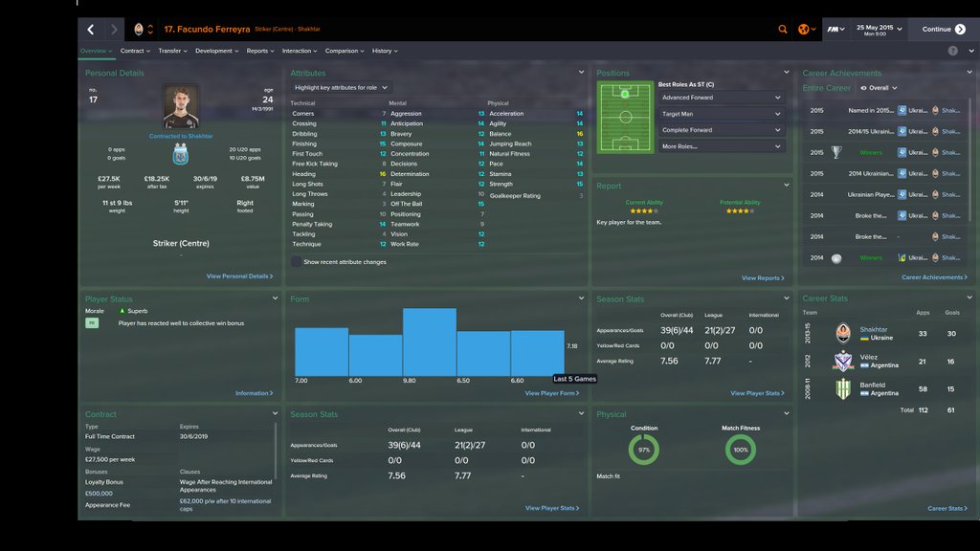980x551 pixels.
Task: Enable Show recent attribute changes checkbox
Action: click(x=297, y=261)
